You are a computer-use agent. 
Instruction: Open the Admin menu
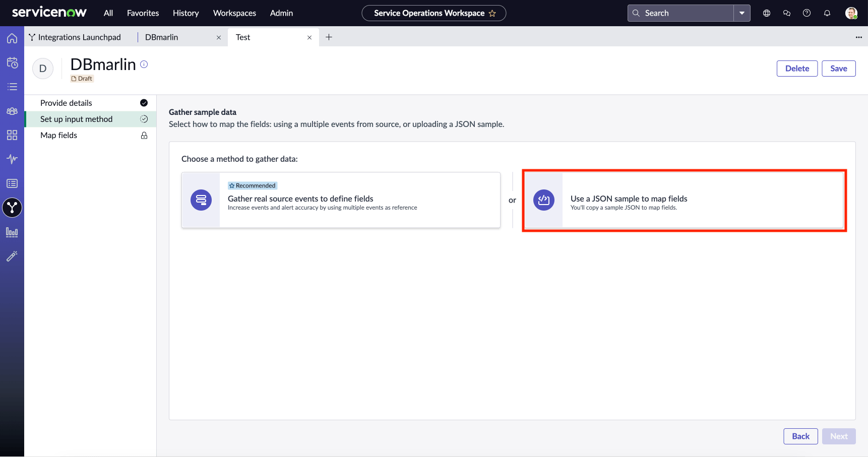281,13
